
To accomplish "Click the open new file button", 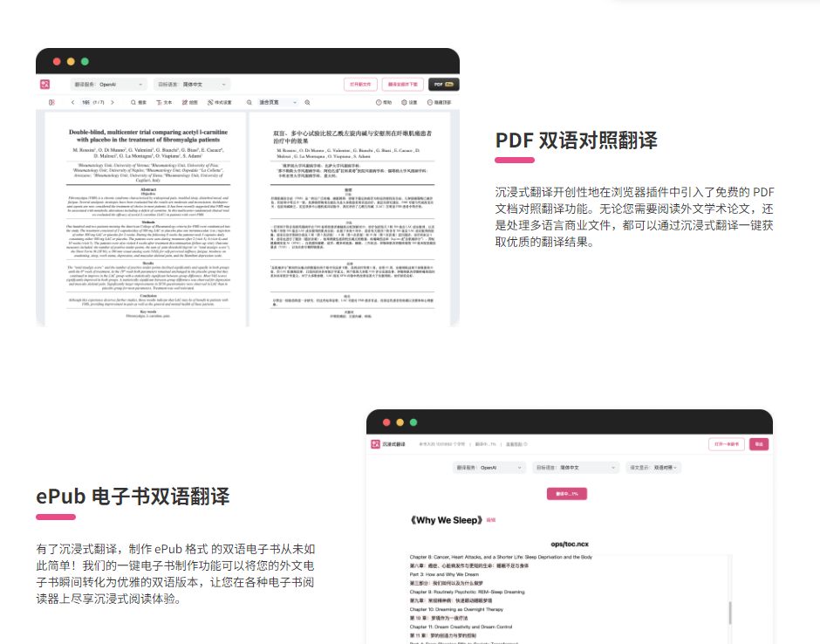I will click(x=360, y=85).
